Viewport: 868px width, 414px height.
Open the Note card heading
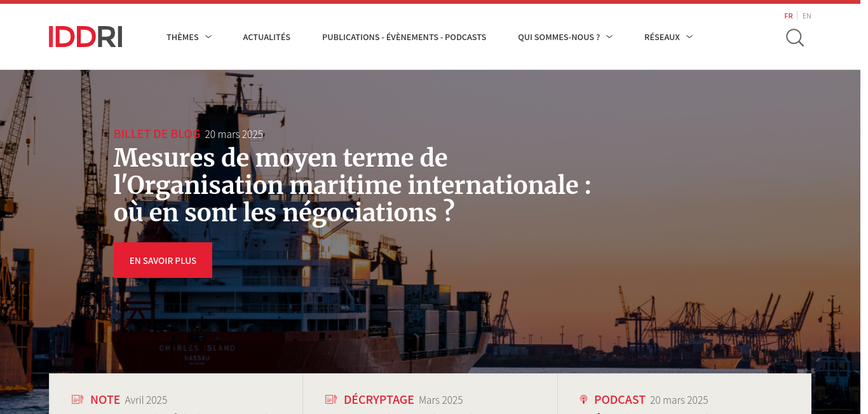tap(105, 399)
